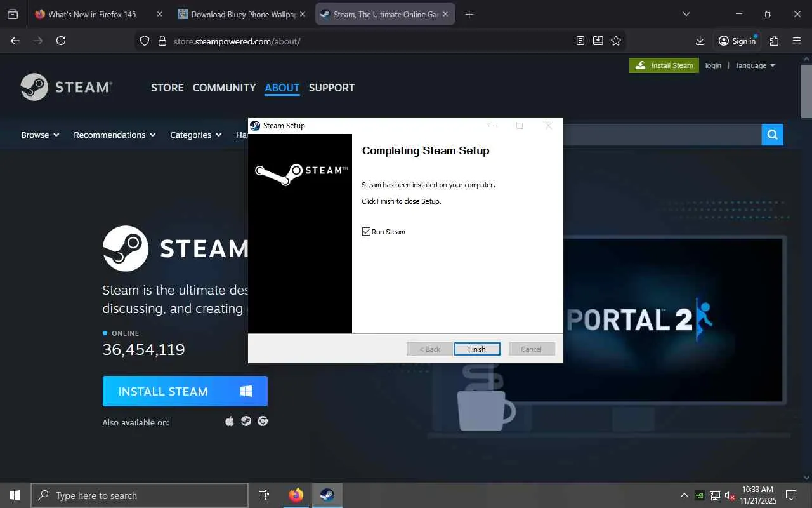
Task: Open network status tray icon
Action: (715, 495)
